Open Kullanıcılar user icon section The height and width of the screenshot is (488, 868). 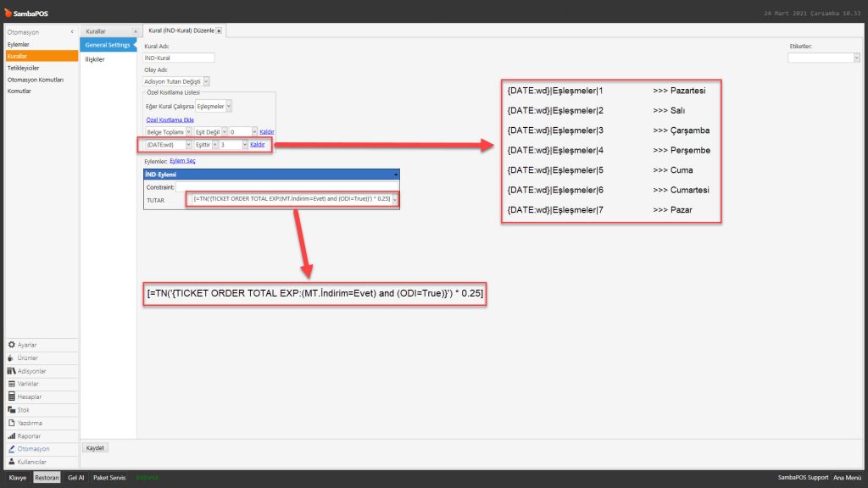(12, 462)
